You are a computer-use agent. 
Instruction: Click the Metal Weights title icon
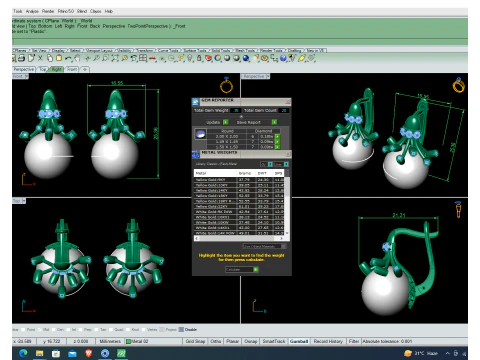196,154
